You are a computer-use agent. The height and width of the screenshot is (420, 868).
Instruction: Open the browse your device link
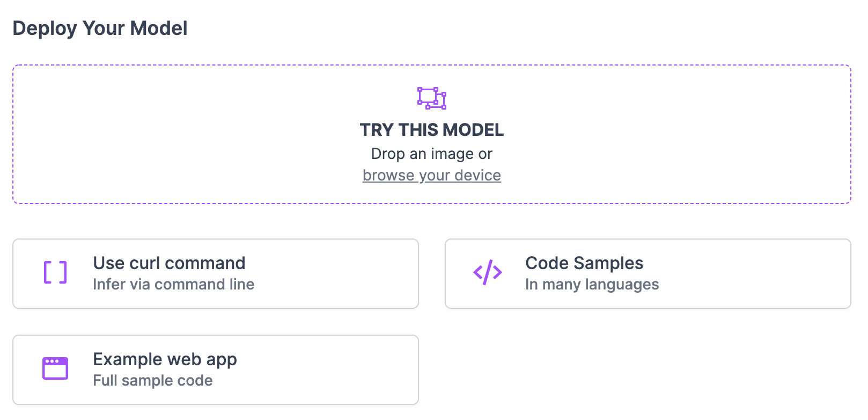click(432, 176)
